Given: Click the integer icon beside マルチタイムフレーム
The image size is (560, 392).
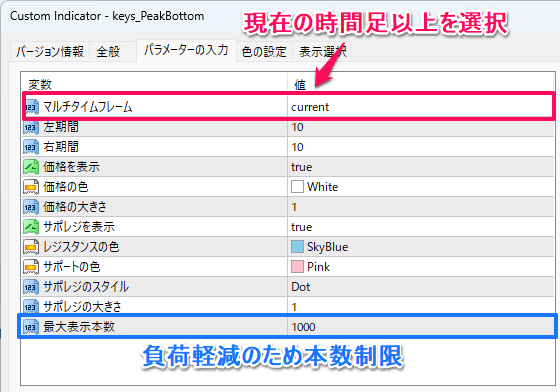Looking at the screenshot, I should [31, 107].
